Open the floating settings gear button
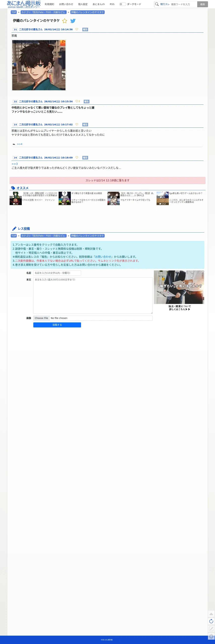The image size is (215, 644). pyautogui.click(x=211, y=636)
